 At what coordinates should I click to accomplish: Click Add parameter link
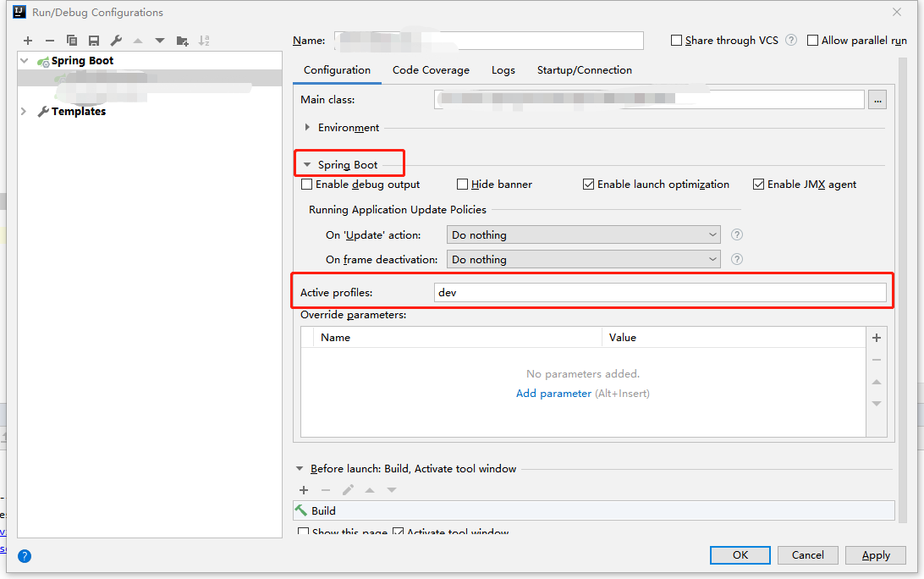(x=553, y=394)
